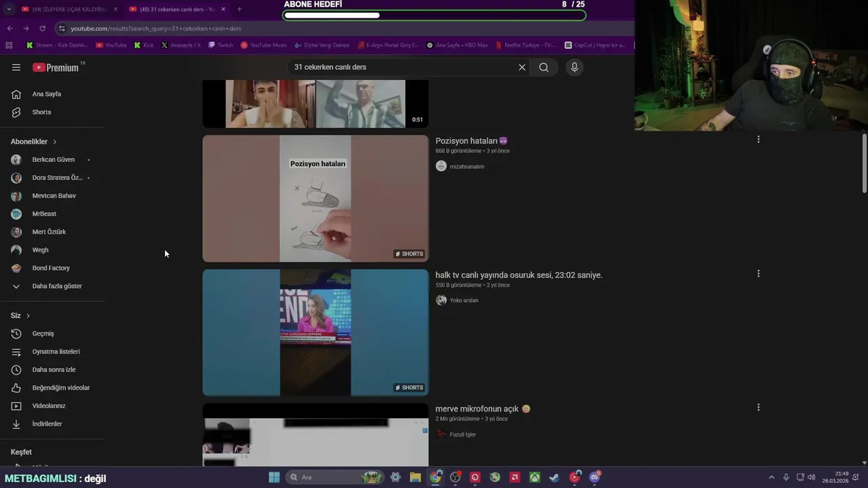Click the browser forward arrow
Image resolution: width=868 pixels, height=488 pixels.
click(x=26, y=28)
